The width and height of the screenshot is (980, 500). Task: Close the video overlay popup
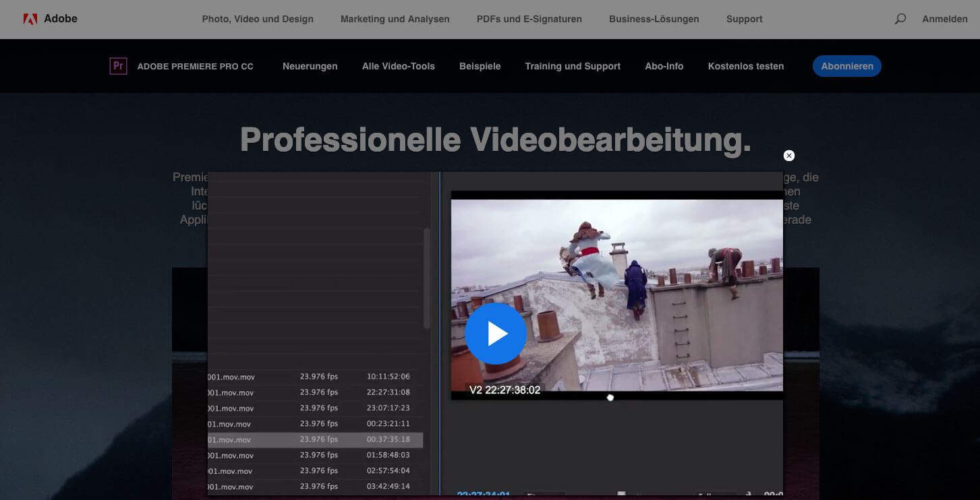(788, 156)
